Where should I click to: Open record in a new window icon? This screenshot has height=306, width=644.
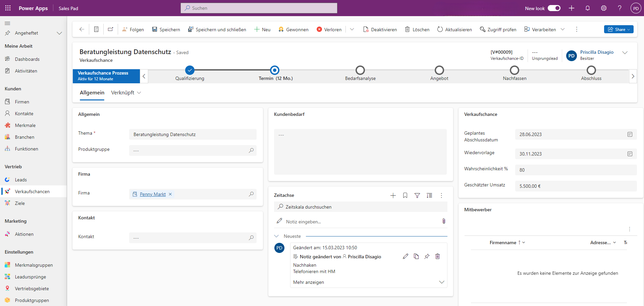110,29
